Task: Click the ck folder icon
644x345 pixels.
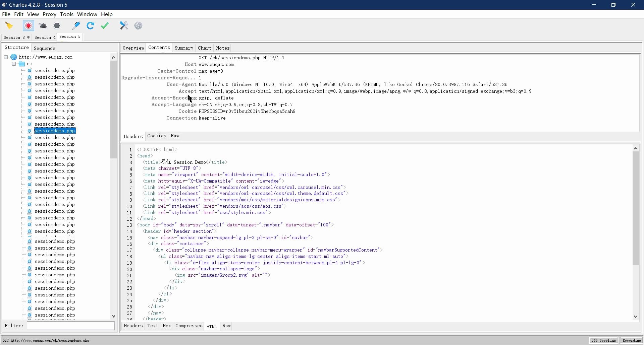Action: point(22,64)
